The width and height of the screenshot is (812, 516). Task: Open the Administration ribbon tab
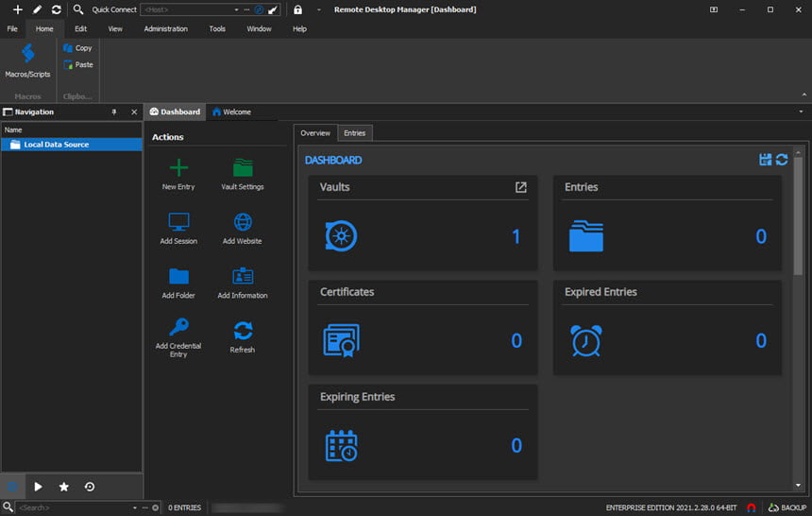pos(166,29)
